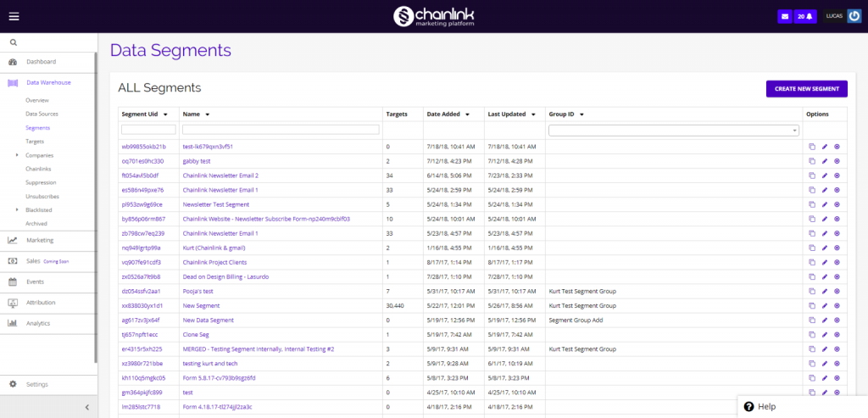Open Suppression in the sidebar
The image size is (868, 418).
coord(41,182)
